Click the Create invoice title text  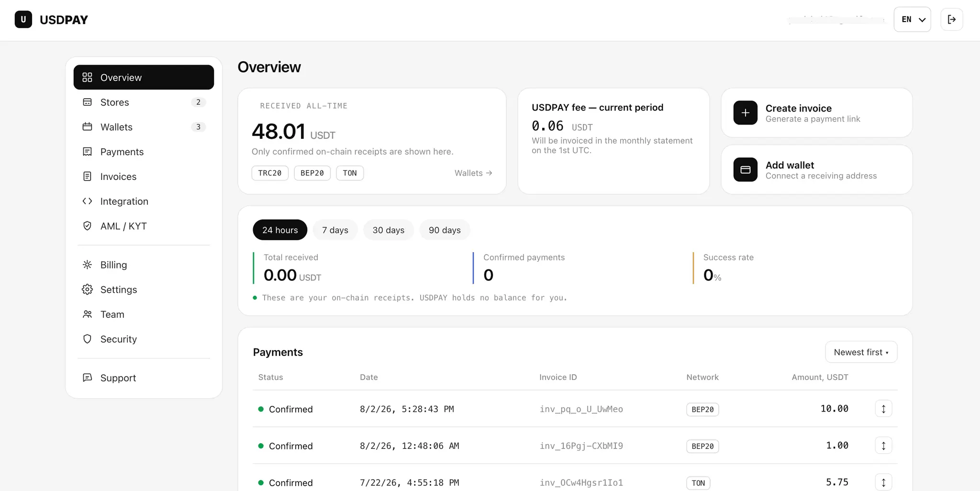click(799, 108)
